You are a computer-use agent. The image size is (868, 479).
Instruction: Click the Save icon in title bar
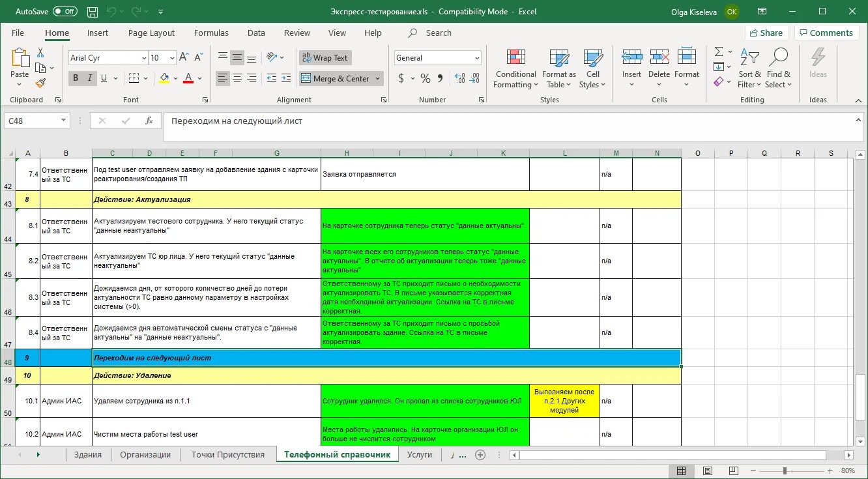pos(93,12)
